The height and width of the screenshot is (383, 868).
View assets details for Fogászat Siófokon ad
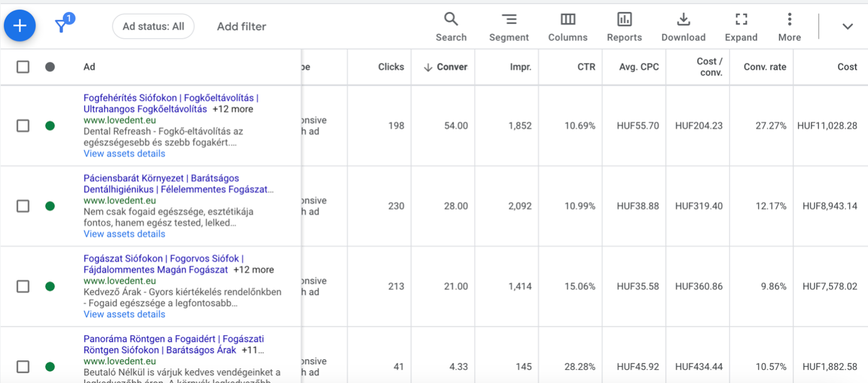[124, 314]
